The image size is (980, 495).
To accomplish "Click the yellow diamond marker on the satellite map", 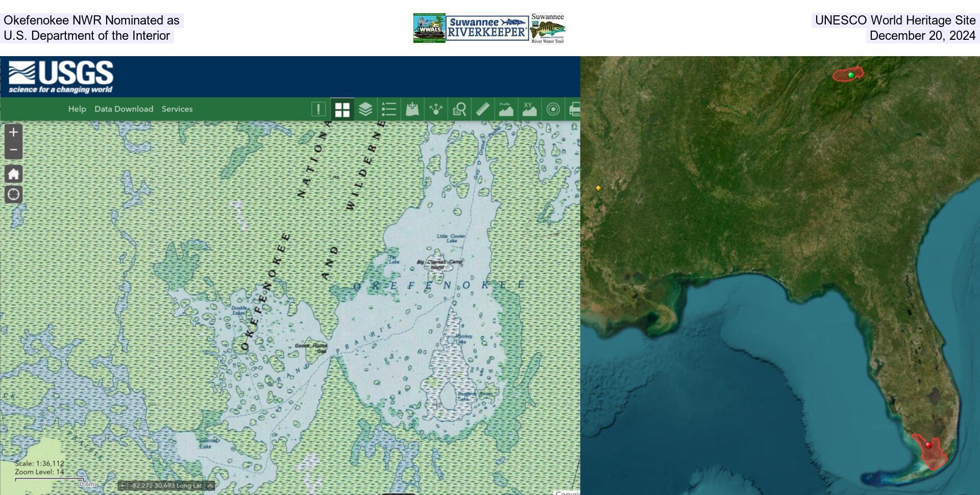I will point(598,188).
